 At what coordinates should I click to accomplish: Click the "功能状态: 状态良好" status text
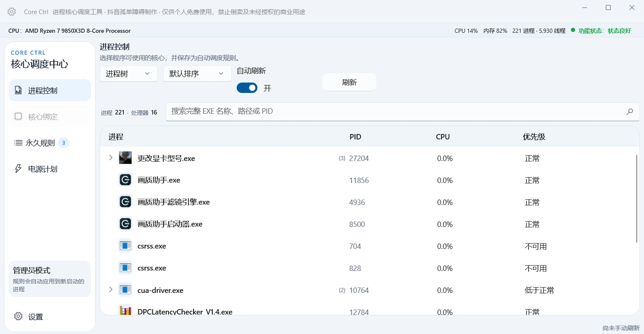[x=605, y=31]
